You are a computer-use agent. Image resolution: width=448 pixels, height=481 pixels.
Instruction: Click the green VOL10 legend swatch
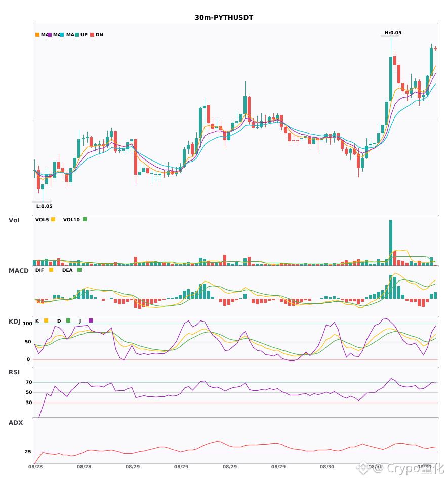point(85,219)
